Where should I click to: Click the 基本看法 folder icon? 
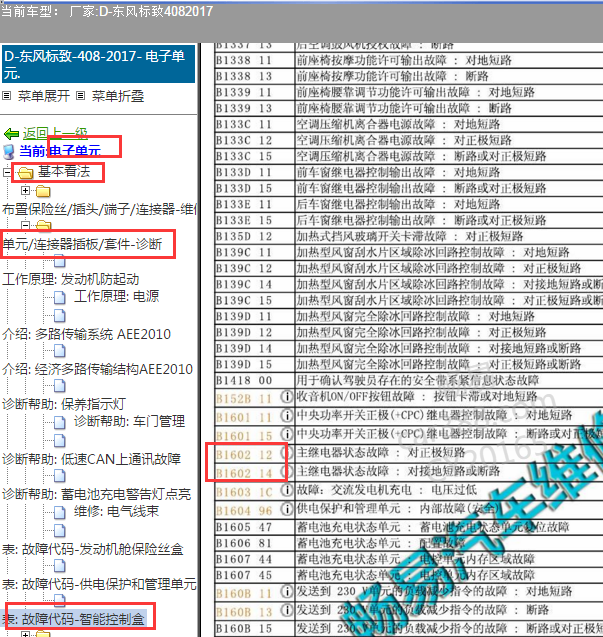(x=25, y=173)
